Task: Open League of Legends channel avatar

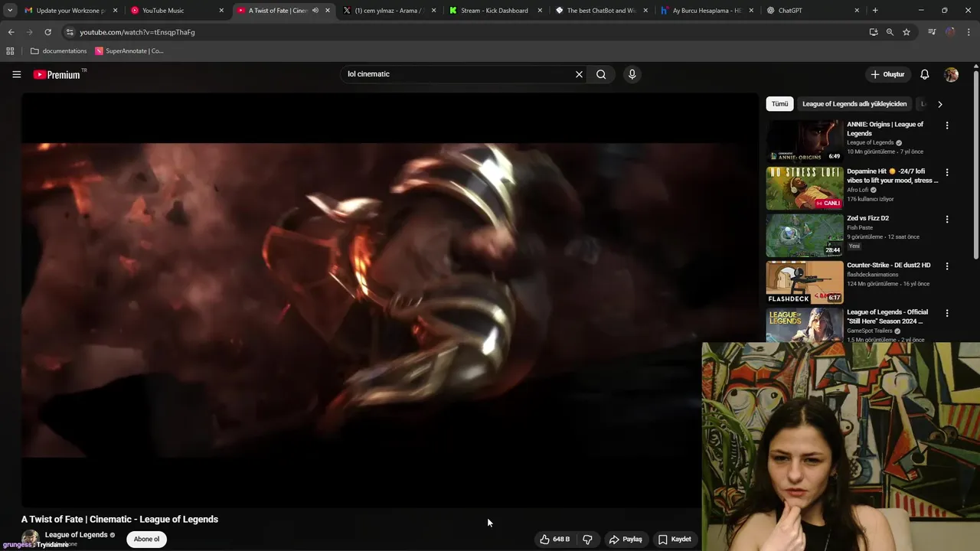Action: click(x=31, y=538)
